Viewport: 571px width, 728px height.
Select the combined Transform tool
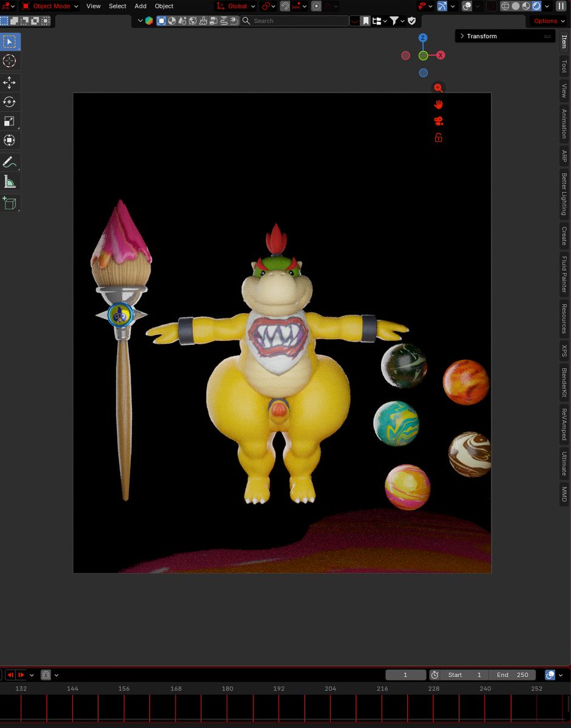[x=10, y=141]
